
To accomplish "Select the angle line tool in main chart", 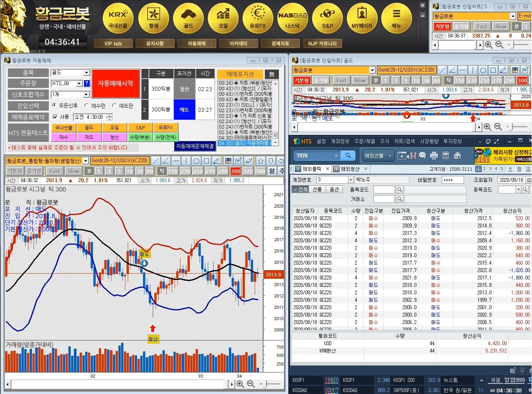I will pos(166,161).
